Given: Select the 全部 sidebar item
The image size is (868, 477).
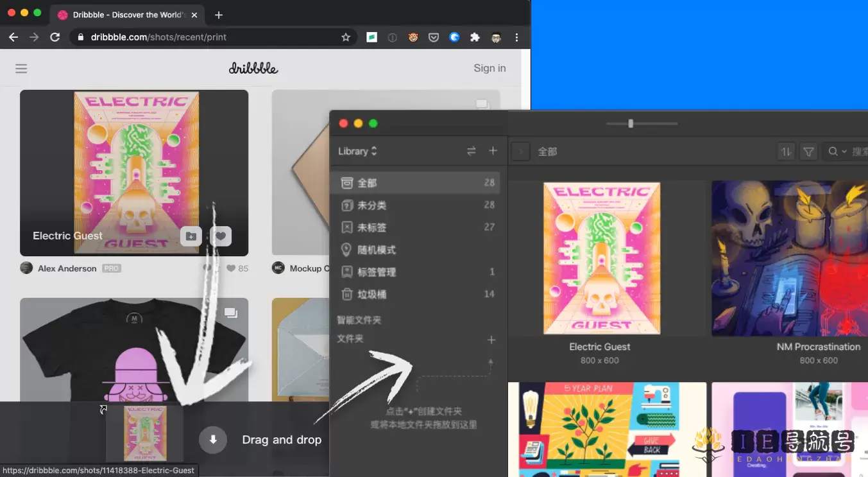Looking at the screenshot, I should pos(415,183).
